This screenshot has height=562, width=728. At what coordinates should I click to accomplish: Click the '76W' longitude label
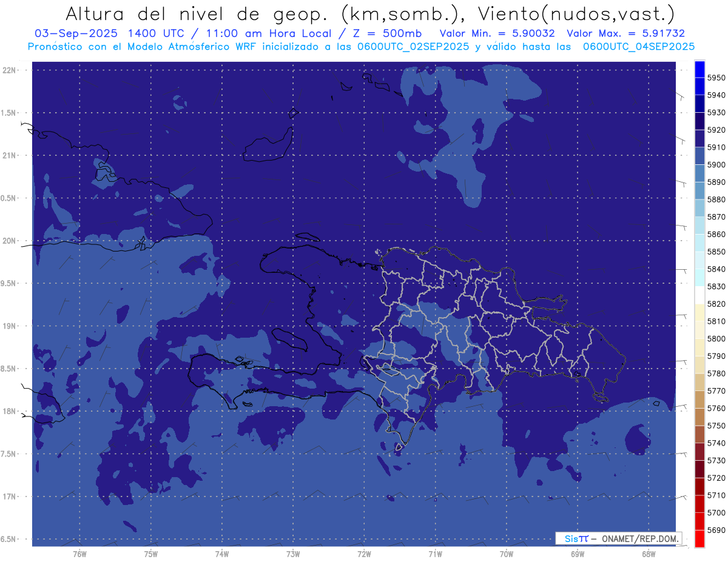(x=79, y=555)
